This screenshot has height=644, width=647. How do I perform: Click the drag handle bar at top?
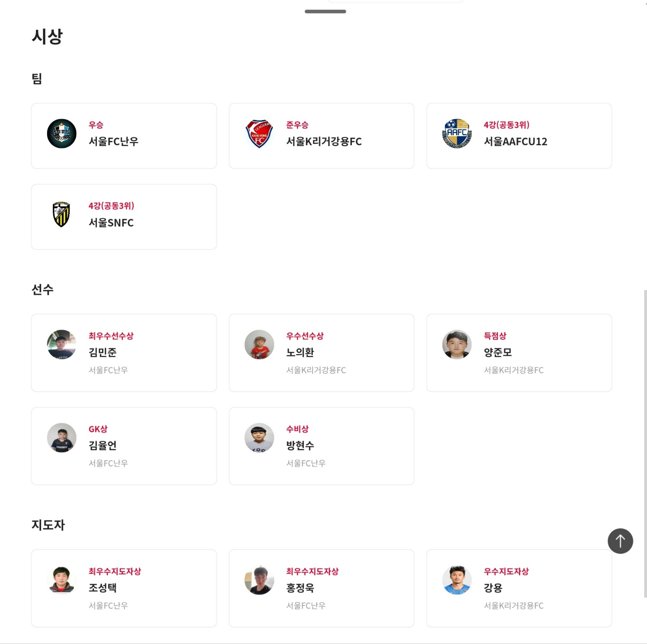[x=325, y=11]
